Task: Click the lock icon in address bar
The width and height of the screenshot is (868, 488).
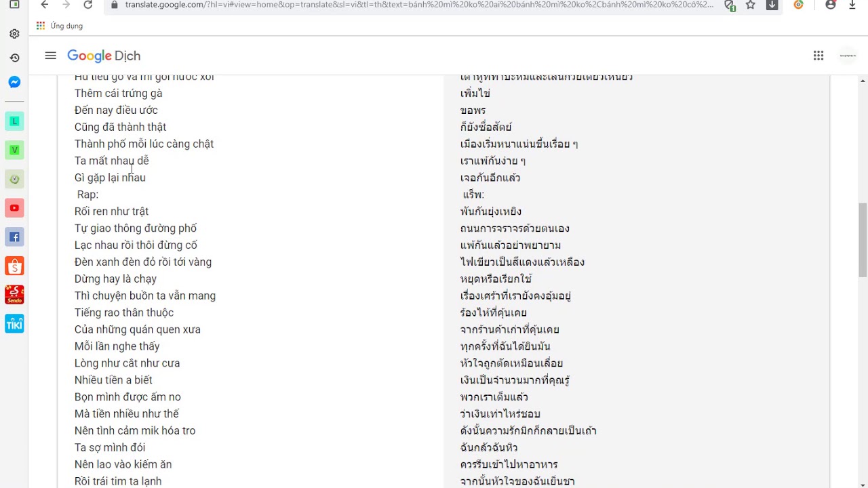Action: point(114,5)
